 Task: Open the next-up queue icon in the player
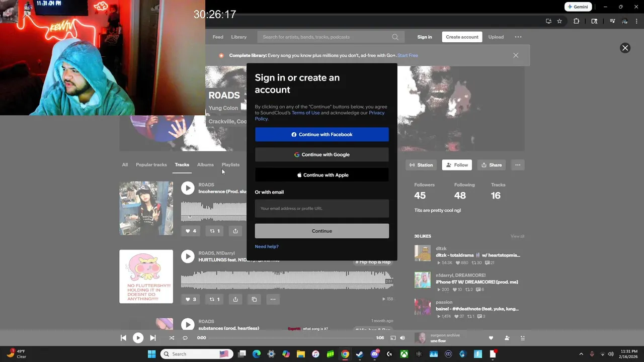522,338
